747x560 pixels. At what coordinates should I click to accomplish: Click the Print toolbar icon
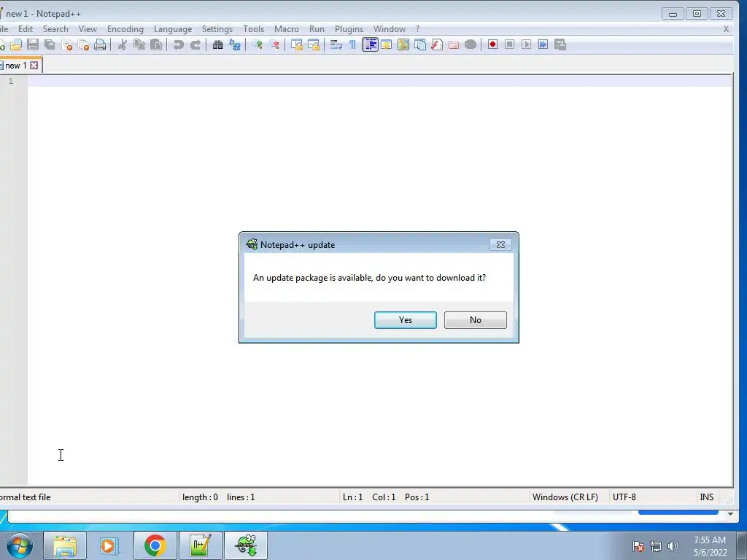[x=100, y=44]
